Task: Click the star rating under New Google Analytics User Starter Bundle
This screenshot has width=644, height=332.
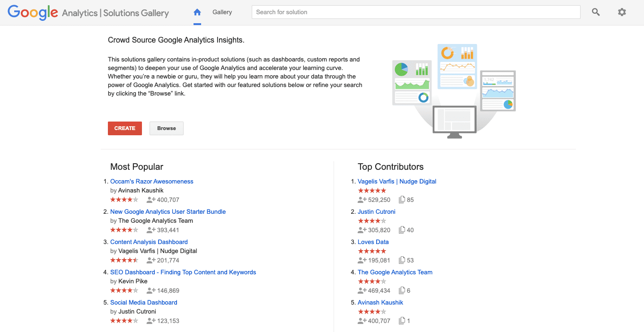Action: point(124,230)
